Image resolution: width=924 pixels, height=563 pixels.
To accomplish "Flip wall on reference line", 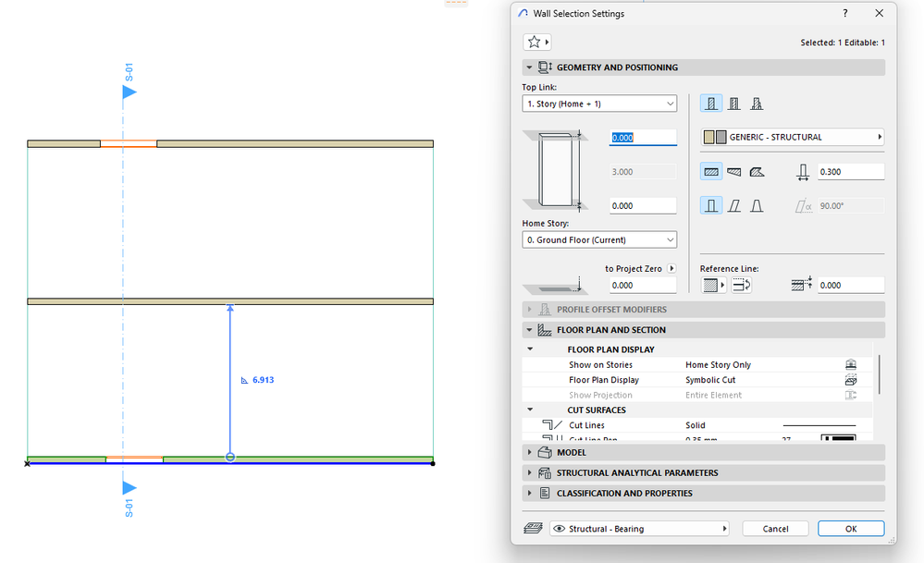I will click(741, 285).
